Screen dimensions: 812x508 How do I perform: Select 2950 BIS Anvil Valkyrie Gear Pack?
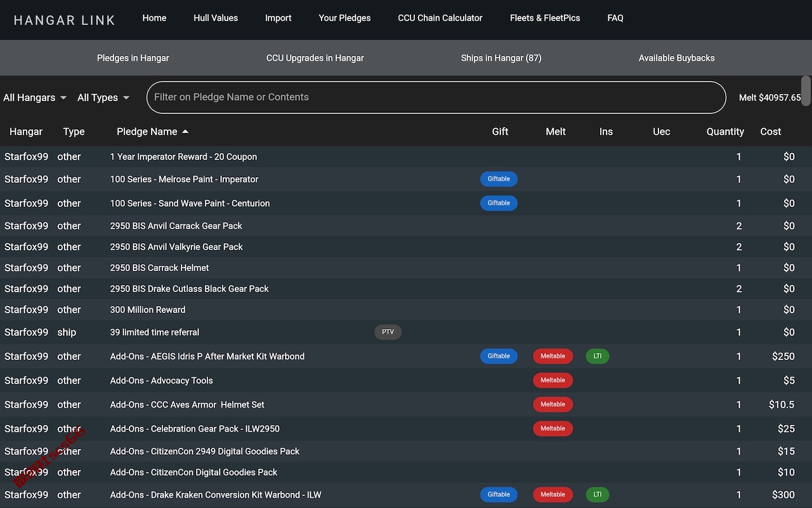coord(176,247)
